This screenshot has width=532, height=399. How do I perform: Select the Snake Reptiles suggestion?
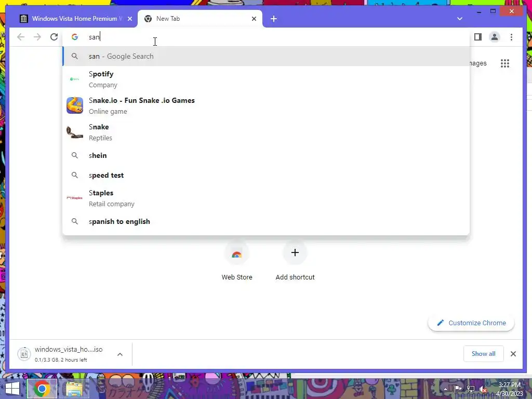click(267, 132)
